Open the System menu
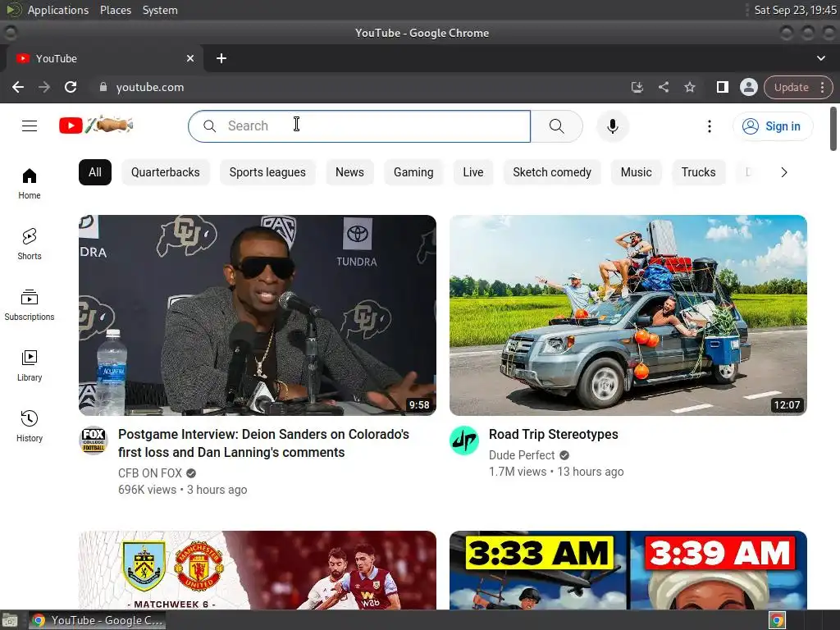This screenshot has height=630, width=840. click(160, 10)
